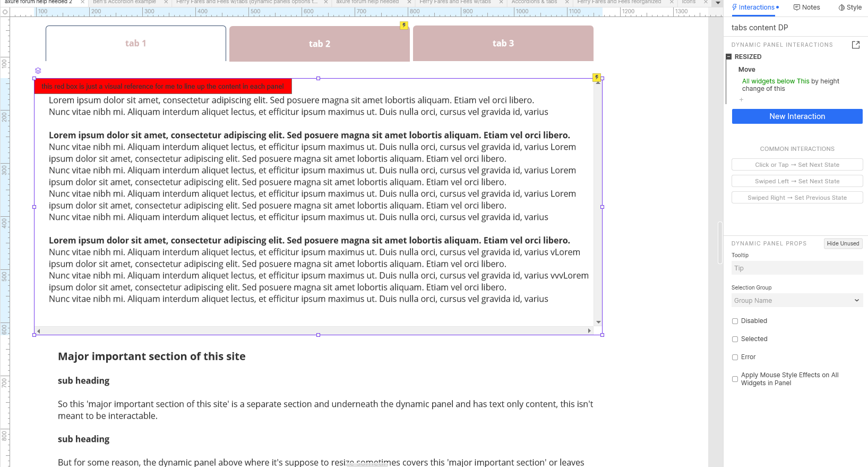868x467 pixels.
Task: Open the Selection Group Name dropdown
Action: [797, 301]
